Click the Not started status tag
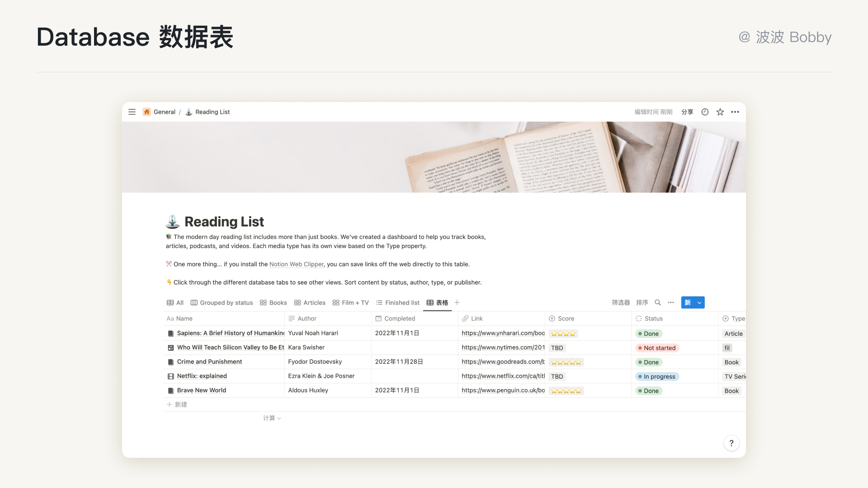This screenshot has height=488, width=868. 657,348
